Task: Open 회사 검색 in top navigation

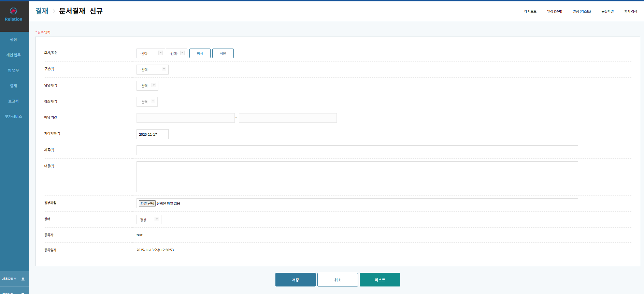Action: [631, 11]
